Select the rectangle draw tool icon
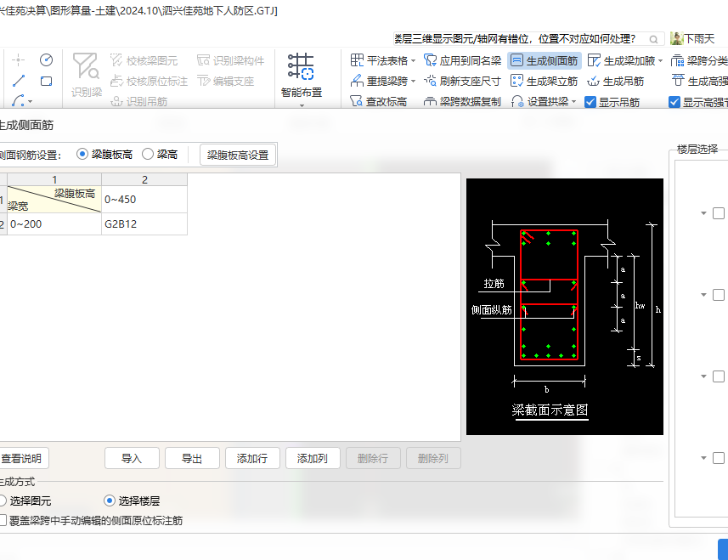Image resolution: width=728 pixels, height=560 pixels. point(46,82)
